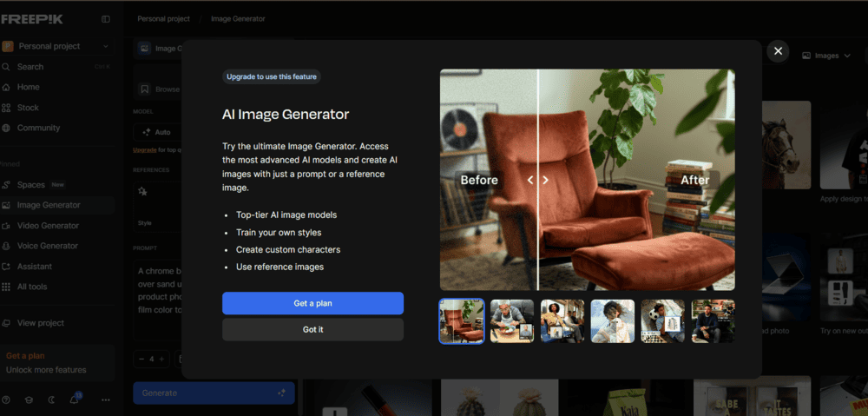Click the blue Get a plan button

pos(312,303)
